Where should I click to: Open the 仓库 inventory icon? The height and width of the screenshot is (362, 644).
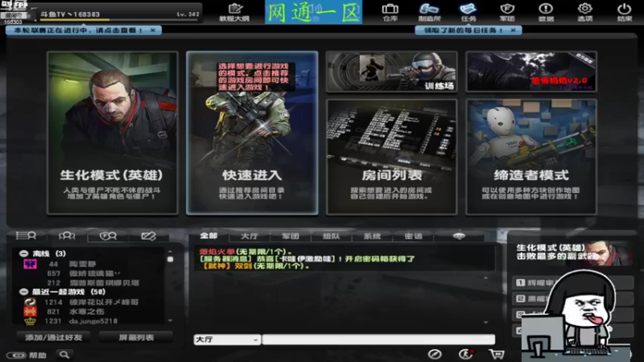pyautogui.click(x=390, y=12)
